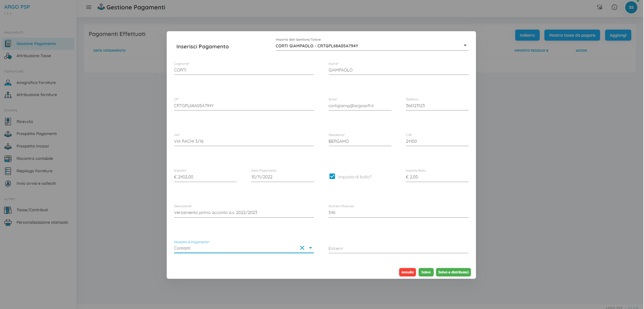Click the Data Pagamento date field

click(282, 177)
